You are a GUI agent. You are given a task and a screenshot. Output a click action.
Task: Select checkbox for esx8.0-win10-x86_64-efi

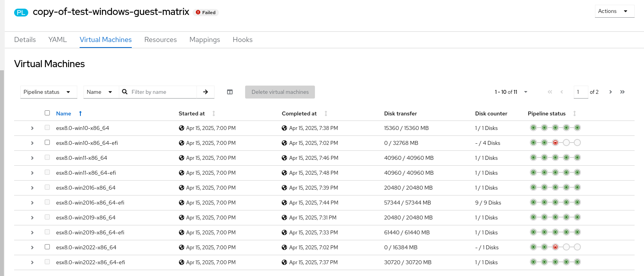click(47, 143)
